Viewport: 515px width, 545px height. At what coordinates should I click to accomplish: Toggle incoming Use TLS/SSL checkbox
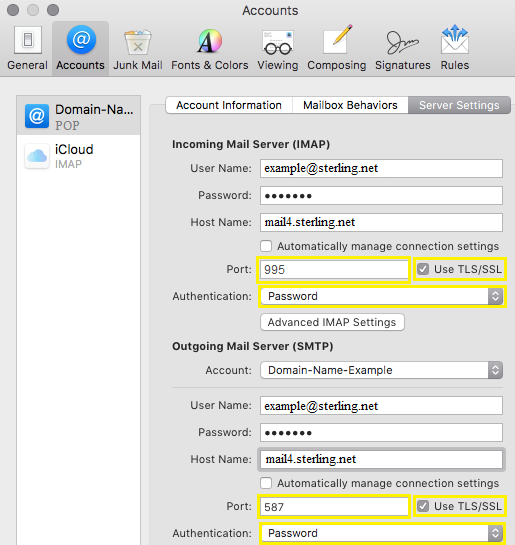click(423, 269)
